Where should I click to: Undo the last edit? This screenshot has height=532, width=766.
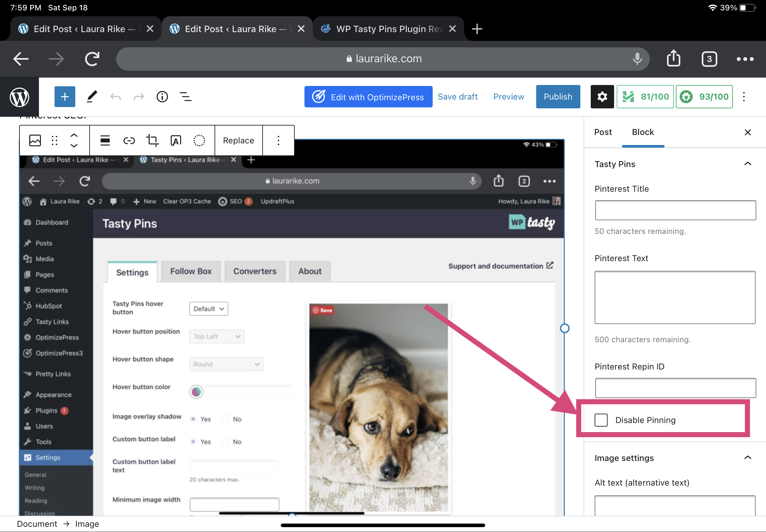click(x=115, y=97)
